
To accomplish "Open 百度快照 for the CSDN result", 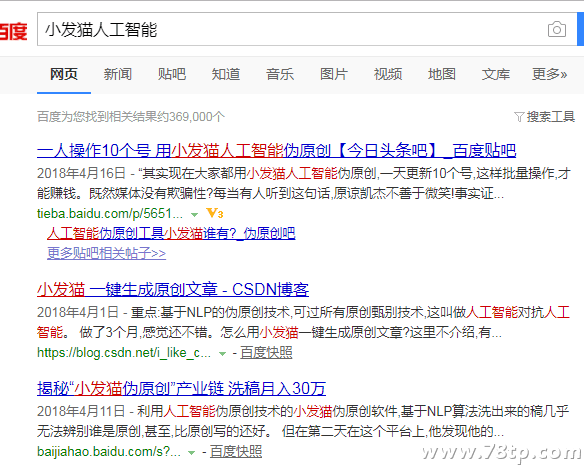I will [266, 352].
